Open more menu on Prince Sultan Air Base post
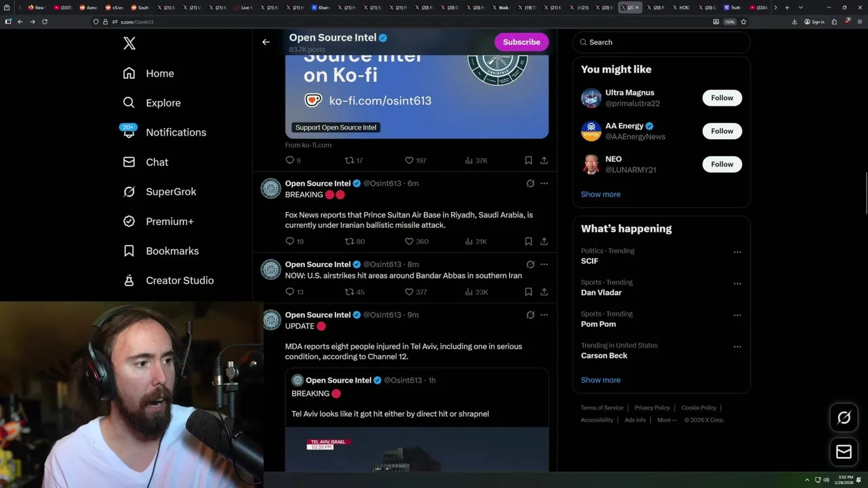The image size is (868, 488). pos(544,183)
